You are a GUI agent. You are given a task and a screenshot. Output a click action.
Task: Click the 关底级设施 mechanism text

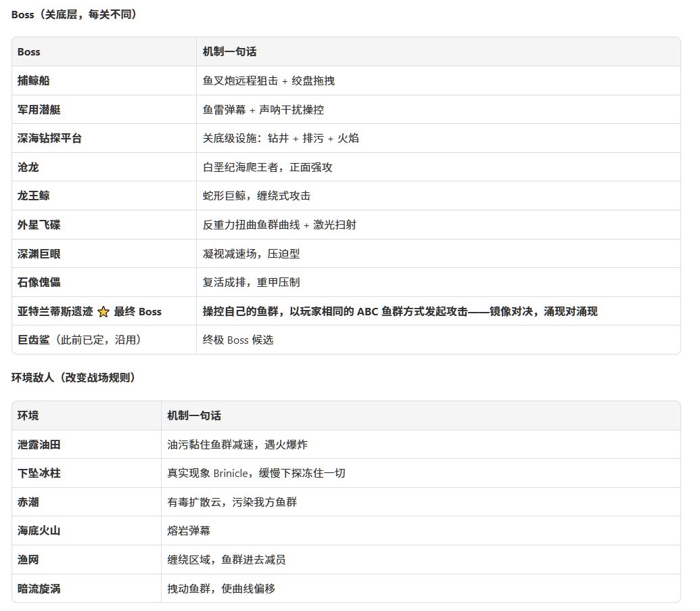[281, 139]
